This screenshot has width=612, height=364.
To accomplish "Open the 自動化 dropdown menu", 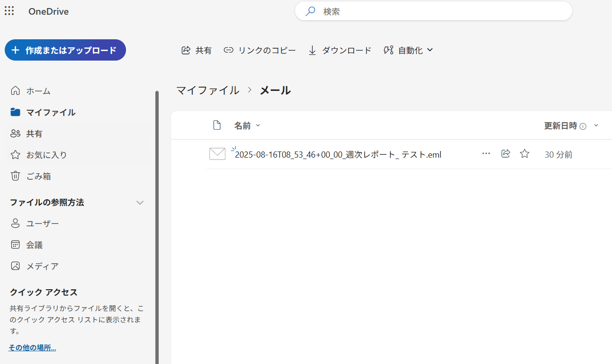I will coord(408,50).
